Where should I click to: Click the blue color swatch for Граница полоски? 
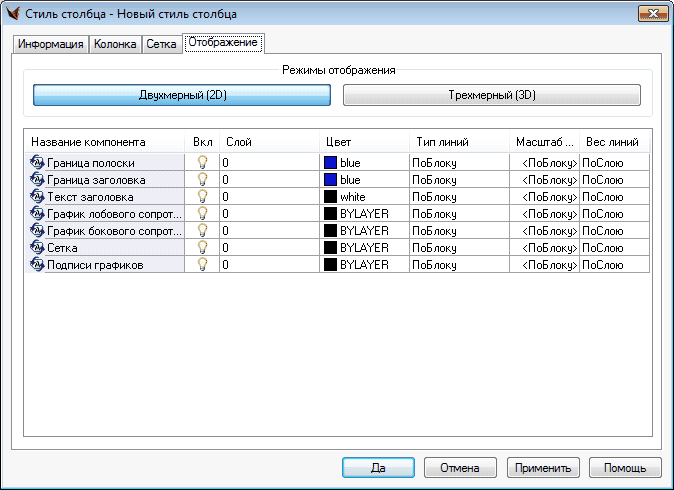pyautogui.click(x=330, y=162)
